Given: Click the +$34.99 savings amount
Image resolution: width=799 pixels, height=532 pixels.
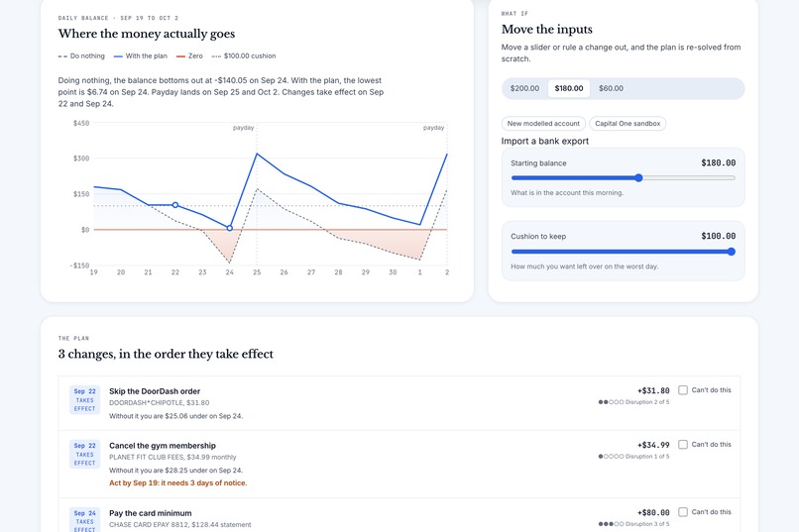Looking at the screenshot, I should pos(653,446).
